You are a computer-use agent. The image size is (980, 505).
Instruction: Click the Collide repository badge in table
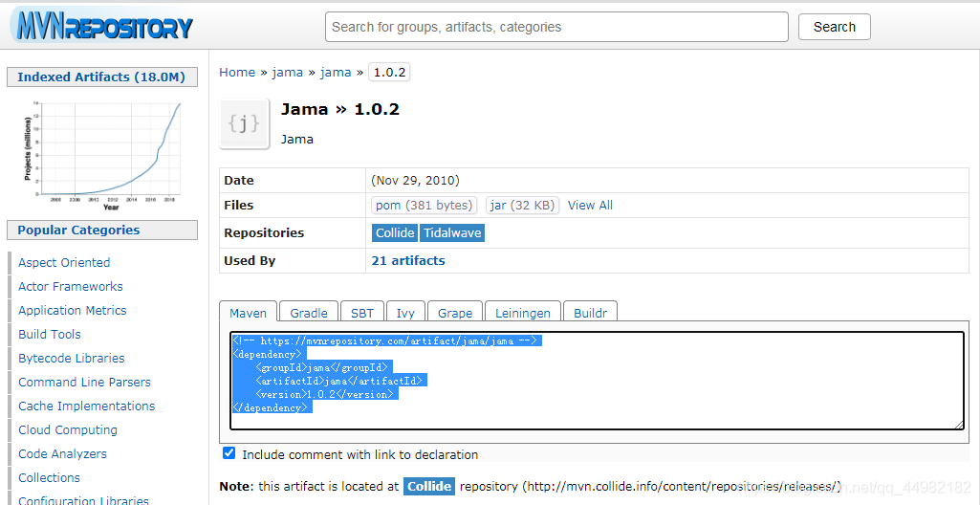click(395, 232)
